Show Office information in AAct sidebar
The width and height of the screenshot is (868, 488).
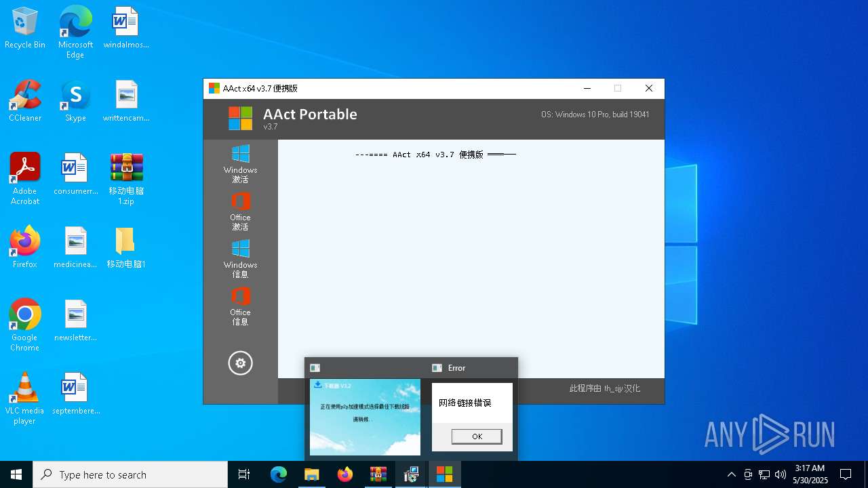[240, 306]
